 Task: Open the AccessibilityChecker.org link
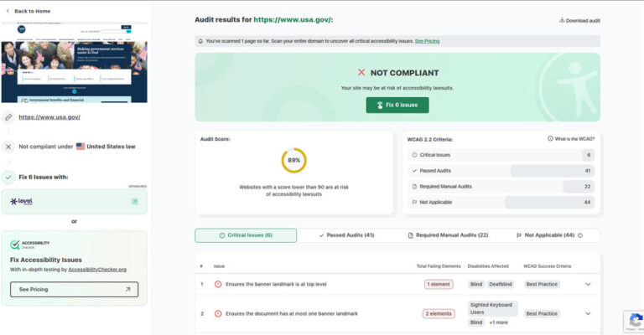[x=97, y=270]
